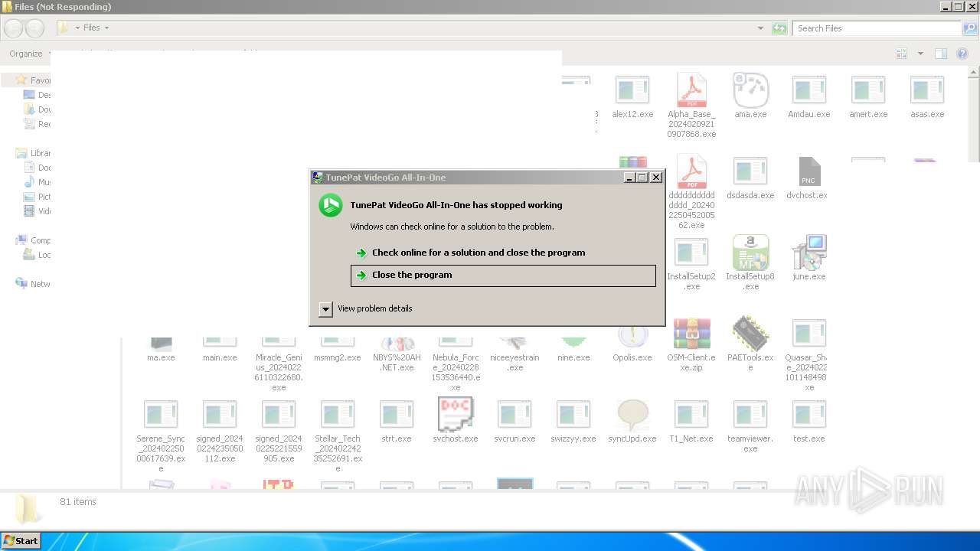The image size is (980, 551).
Task: Select the signed_2024 file ending 905.exe
Action: [x=279, y=448]
